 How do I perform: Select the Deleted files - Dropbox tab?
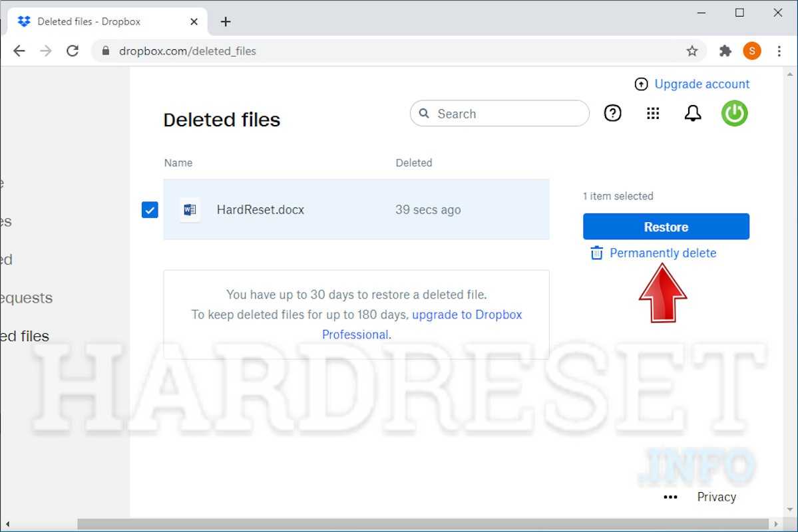[x=107, y=22]
